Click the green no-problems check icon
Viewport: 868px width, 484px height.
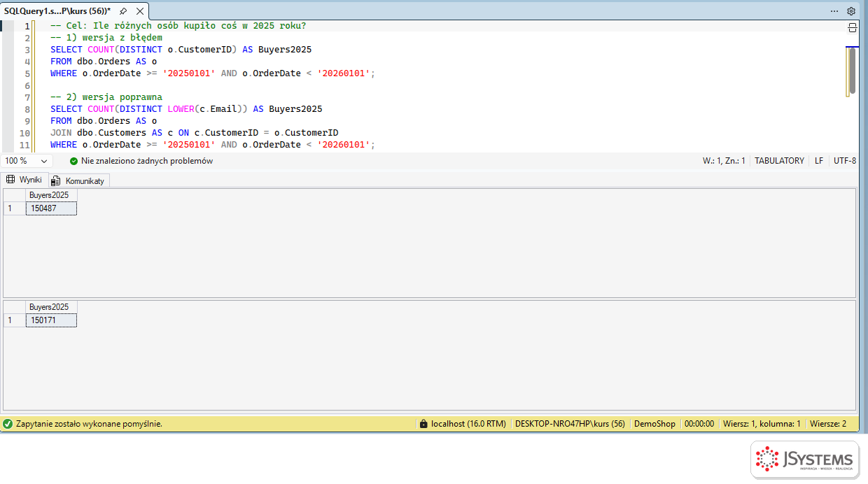[x=73, y=161]
